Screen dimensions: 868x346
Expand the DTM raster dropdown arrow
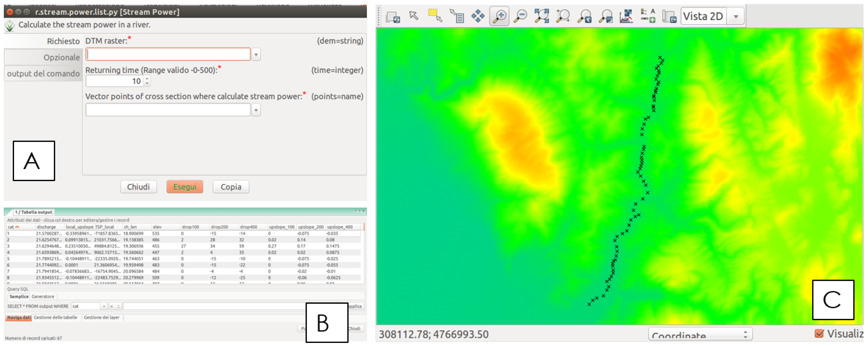point(256,55)
